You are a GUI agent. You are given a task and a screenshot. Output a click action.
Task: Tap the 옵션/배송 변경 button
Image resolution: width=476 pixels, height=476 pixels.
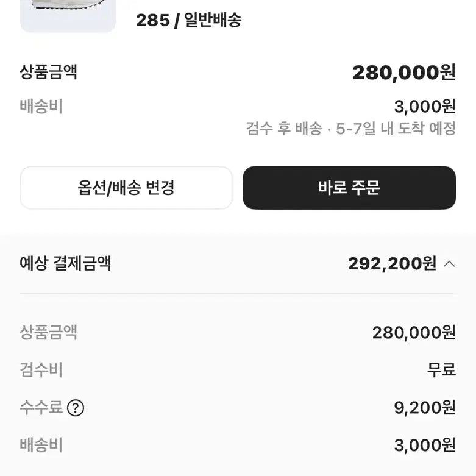coord(126,188)
